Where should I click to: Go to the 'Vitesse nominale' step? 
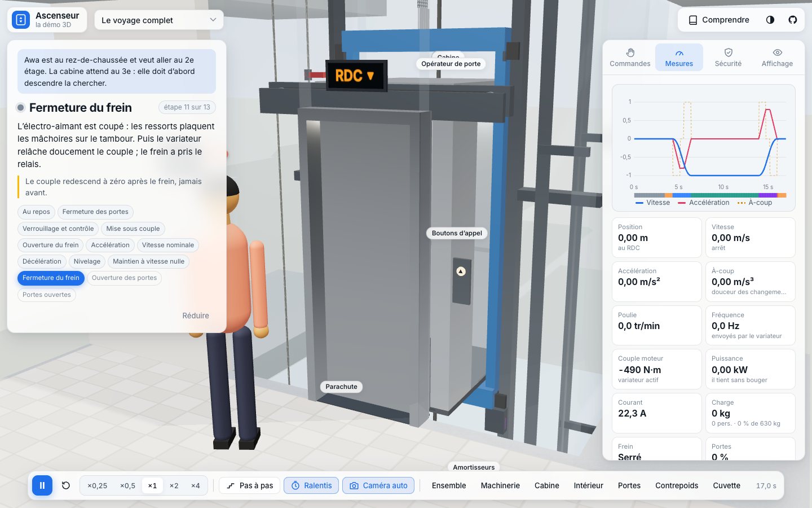tap(168, 245)
